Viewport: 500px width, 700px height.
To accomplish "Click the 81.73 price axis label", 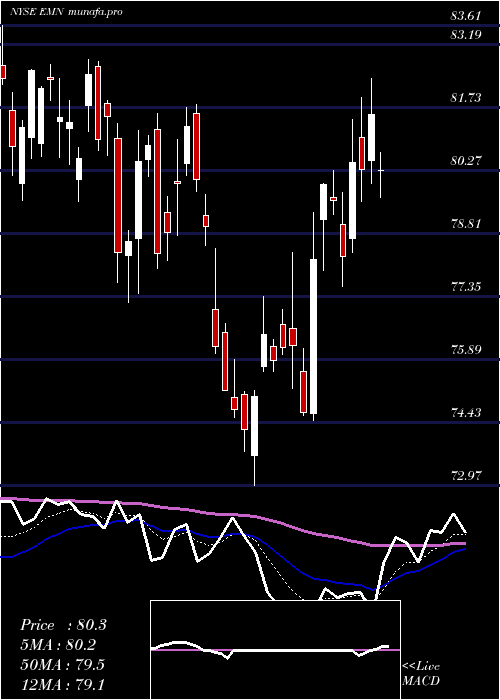I will pyautogui.click(x=466, y=98).
